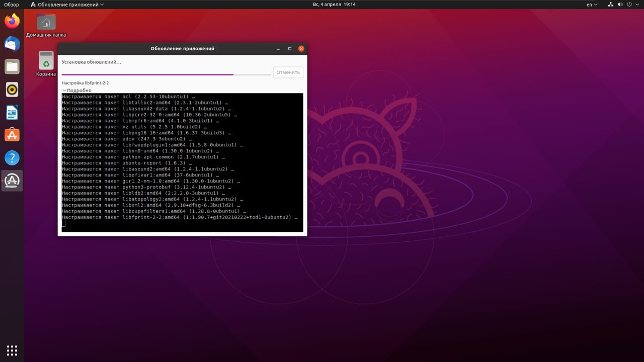Show applications grid button
The width and height of the screenshot is (644, 362).
pyautogui.click(x=12, y=350)
